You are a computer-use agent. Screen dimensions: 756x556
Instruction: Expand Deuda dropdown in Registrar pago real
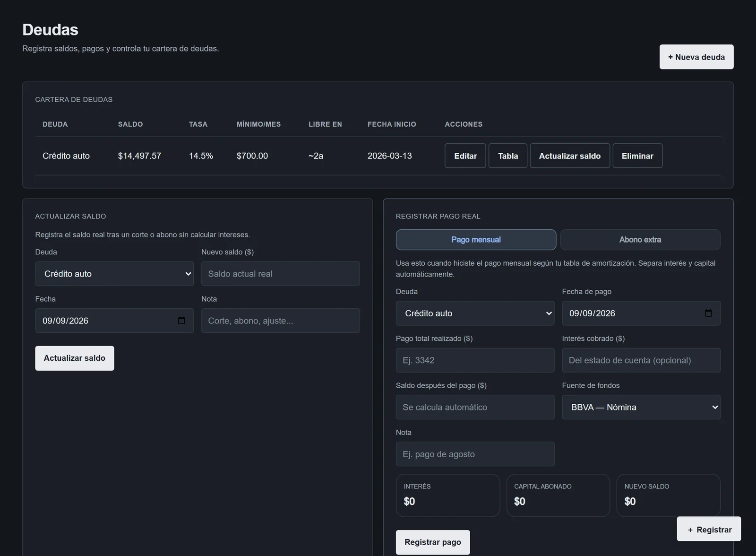click(475, 313)
